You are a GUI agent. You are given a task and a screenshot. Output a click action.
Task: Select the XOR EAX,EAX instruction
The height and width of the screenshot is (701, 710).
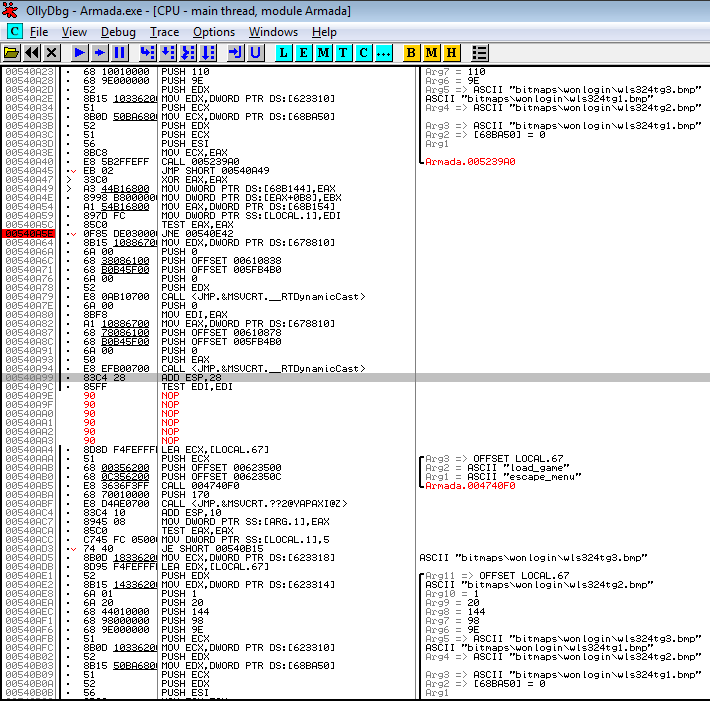click(194, 180)
